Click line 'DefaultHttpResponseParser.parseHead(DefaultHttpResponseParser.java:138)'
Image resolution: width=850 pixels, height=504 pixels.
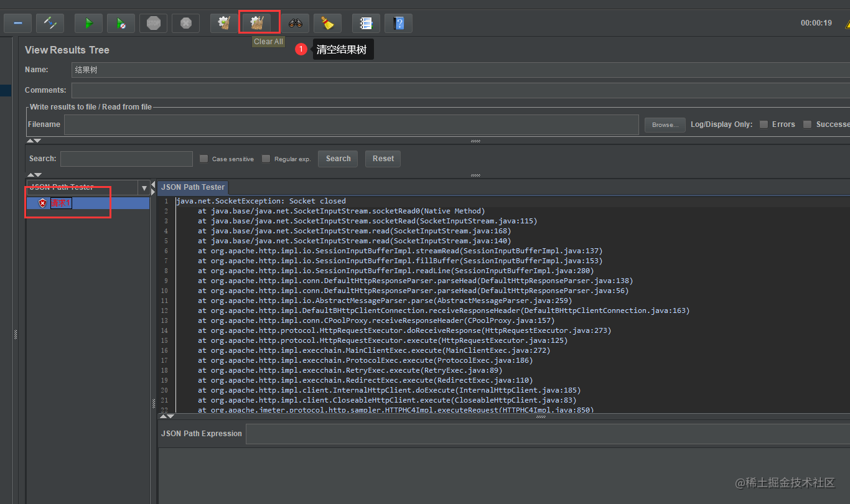pyautogui.click(x=416, y=281)
